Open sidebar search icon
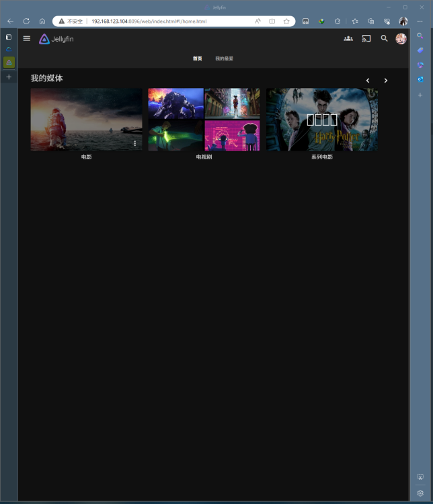This screenshot has width=433, height=504. tap(420, 36)
